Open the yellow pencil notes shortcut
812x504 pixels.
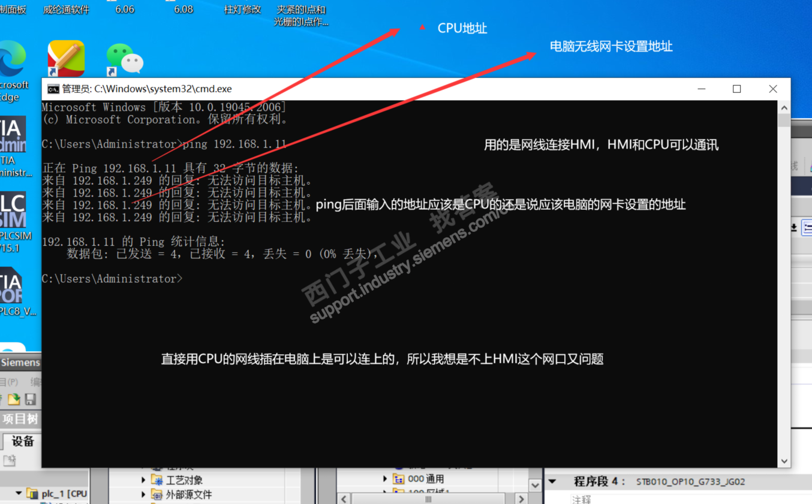[x=66, y=58]
